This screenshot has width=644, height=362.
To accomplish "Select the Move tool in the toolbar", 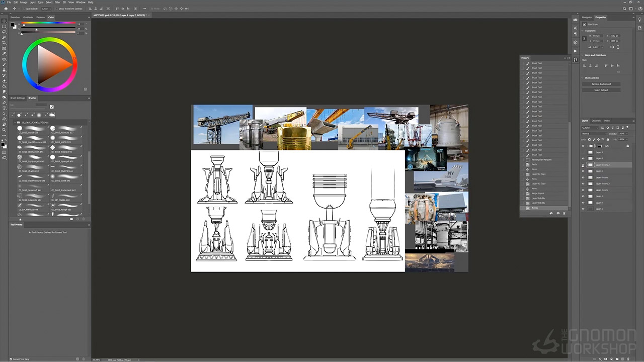I will point(4,21).
